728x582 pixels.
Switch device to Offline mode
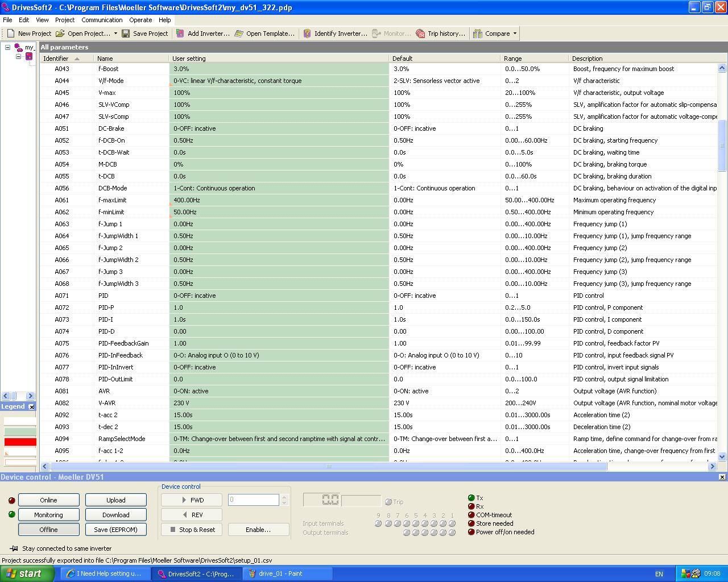(48, 529)
